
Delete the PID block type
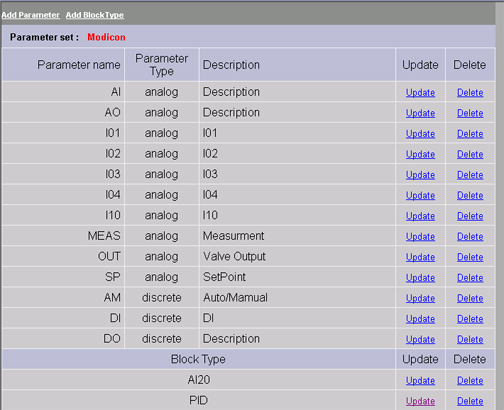(470, 401)
